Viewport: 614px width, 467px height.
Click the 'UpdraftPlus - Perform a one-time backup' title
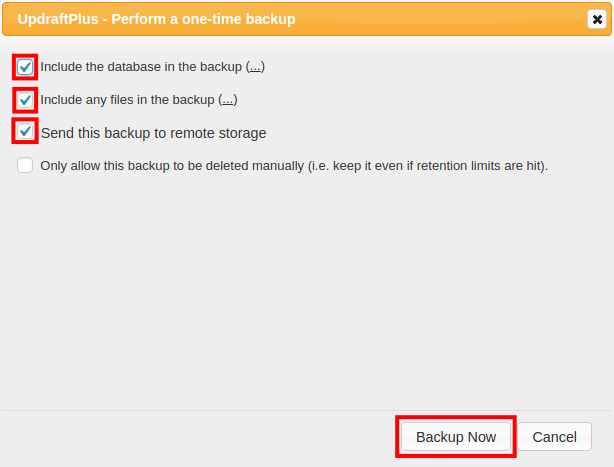click(x=156, y=19)
